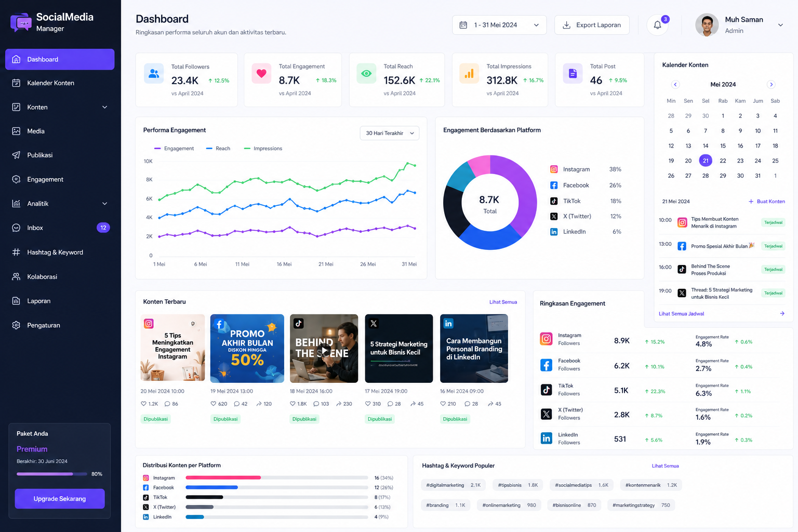Expand the Konten sidebar submenu
Screen dimensions: 798x532
coord(104,108)
